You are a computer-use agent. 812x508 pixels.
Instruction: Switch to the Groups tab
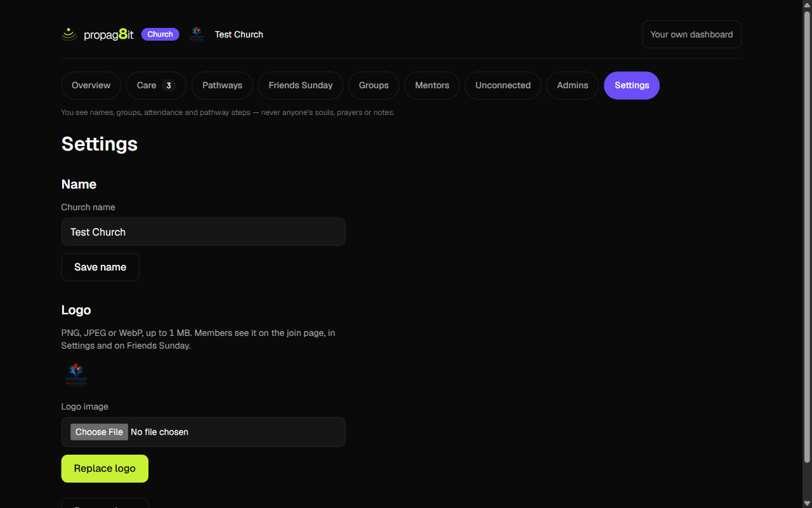374,86
